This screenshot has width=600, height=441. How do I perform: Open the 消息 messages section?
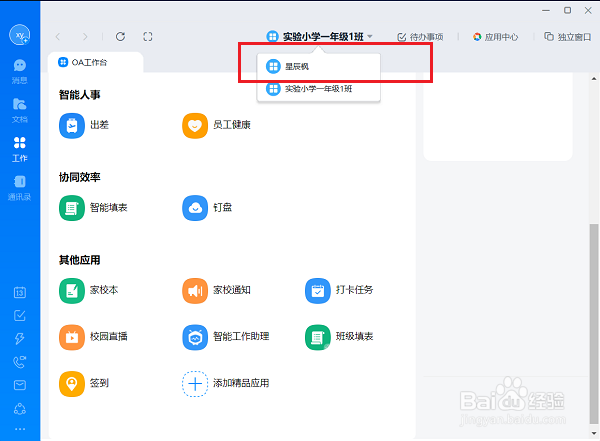pyautogui.click(x=20, y=71)
